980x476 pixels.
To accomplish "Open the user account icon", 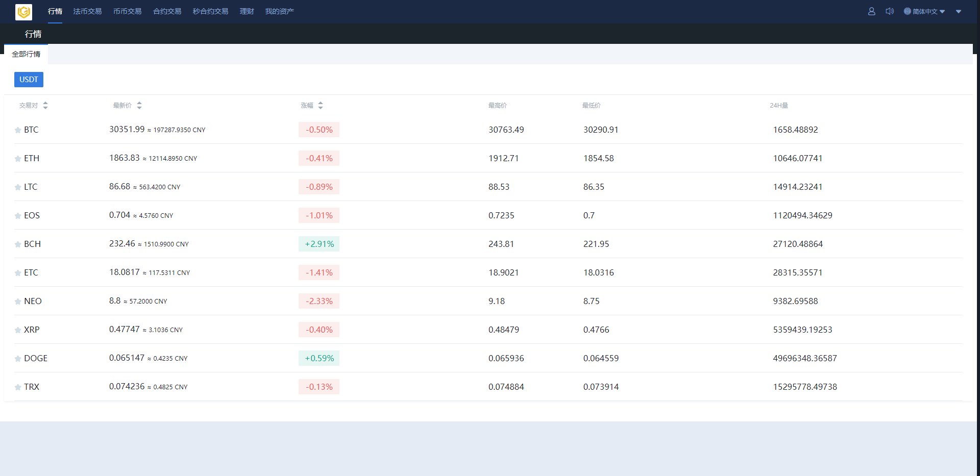I will [x=872, y=11].
